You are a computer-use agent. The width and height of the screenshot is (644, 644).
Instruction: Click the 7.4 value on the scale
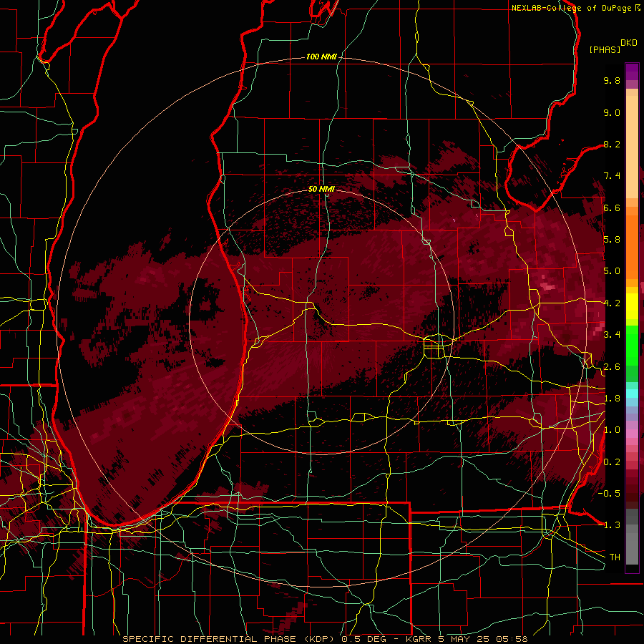coord(612,176)
